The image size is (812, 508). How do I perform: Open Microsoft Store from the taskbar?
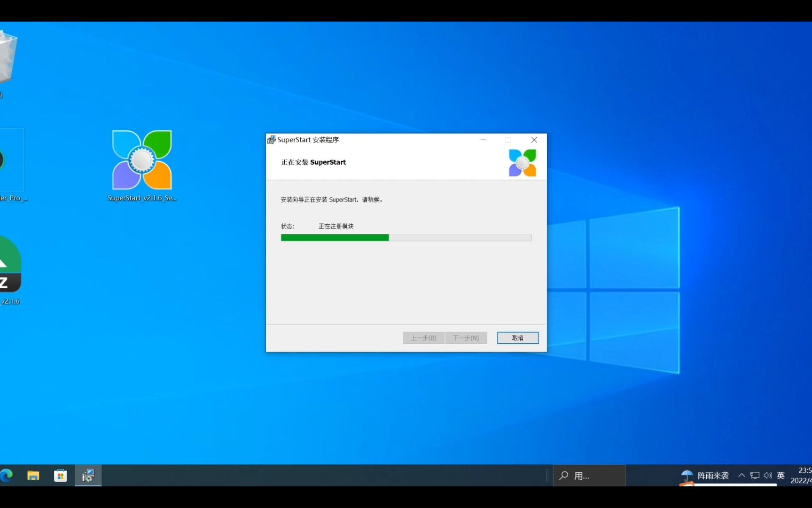[61, 476]
